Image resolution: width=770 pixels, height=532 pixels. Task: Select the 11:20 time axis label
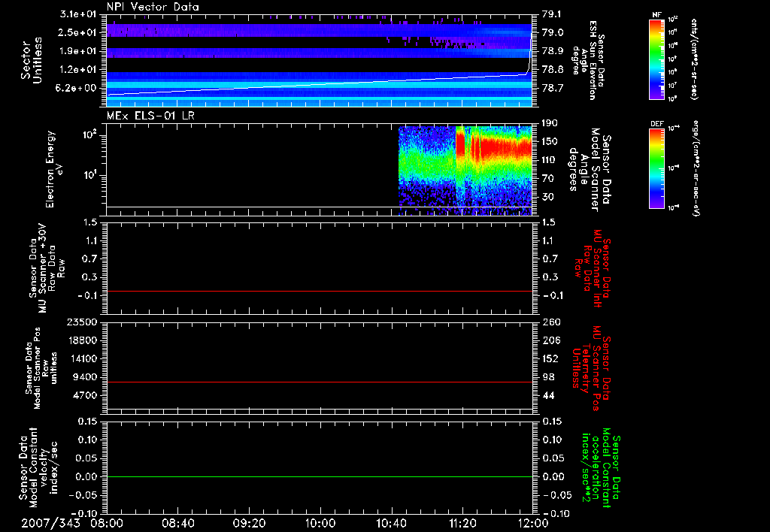pos(462,522)
